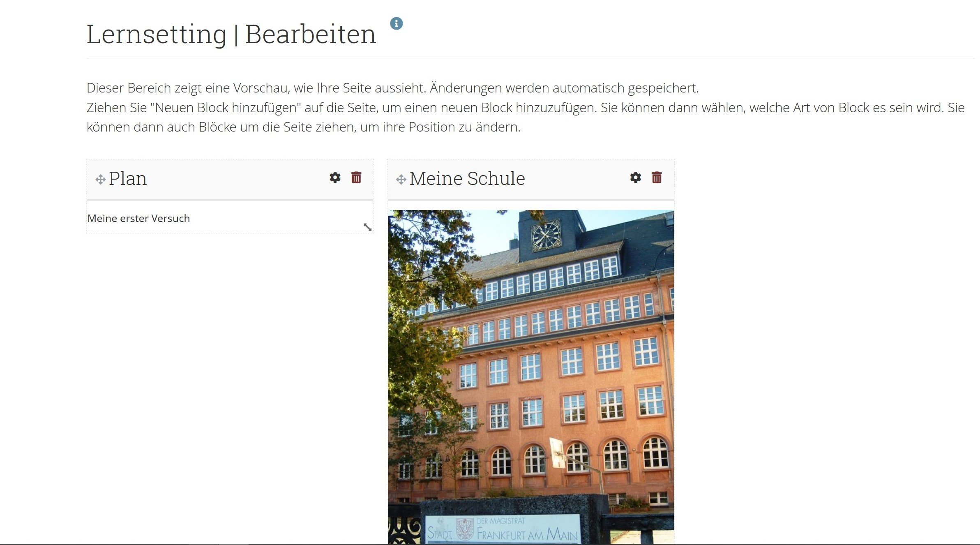Click the Lernsetting | Bearbeiten page heading
The width and height of the screenshot is (980, 545).
[231, 34]
